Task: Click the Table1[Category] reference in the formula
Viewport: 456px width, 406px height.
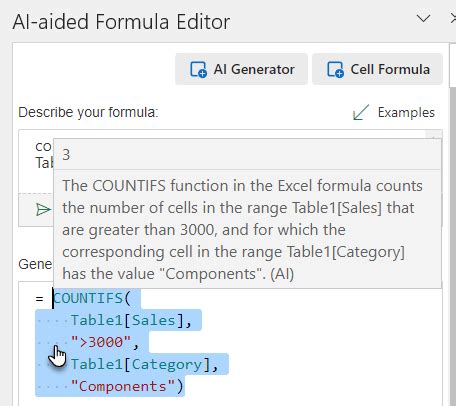Action: coord(140,364)
